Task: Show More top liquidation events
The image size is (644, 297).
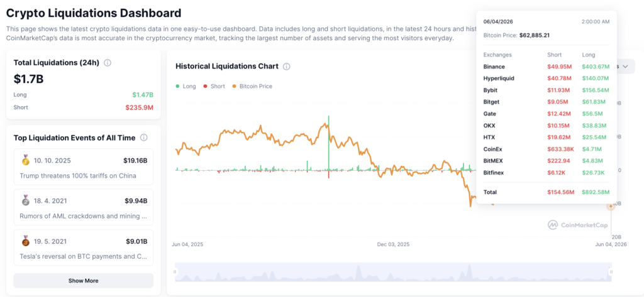Action: (x=84, y=281)
